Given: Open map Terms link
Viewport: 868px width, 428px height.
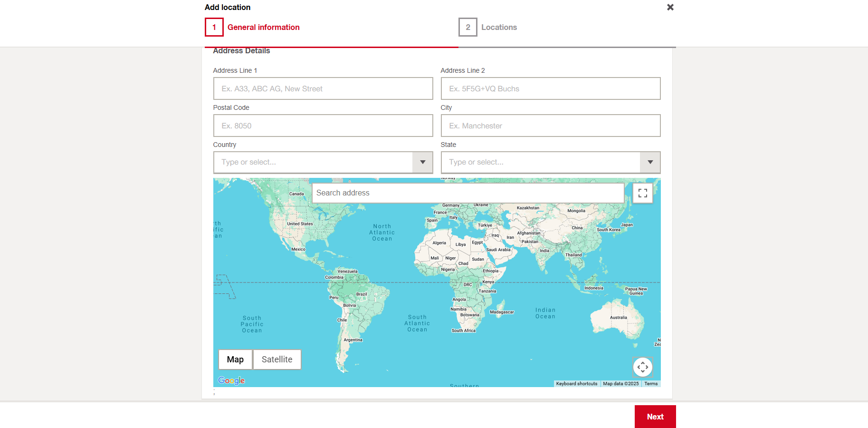Looking at the screenshot, I should (651, 384).
